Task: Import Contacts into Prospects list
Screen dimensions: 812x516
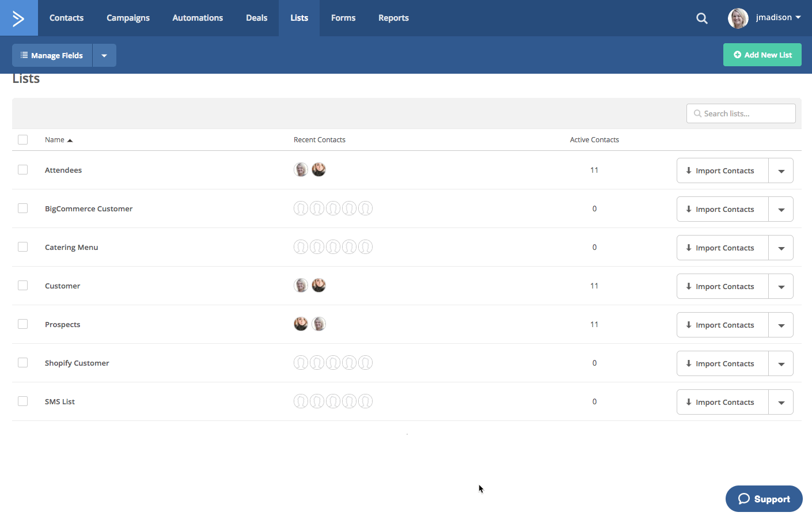Action: [x=722, y=325]
